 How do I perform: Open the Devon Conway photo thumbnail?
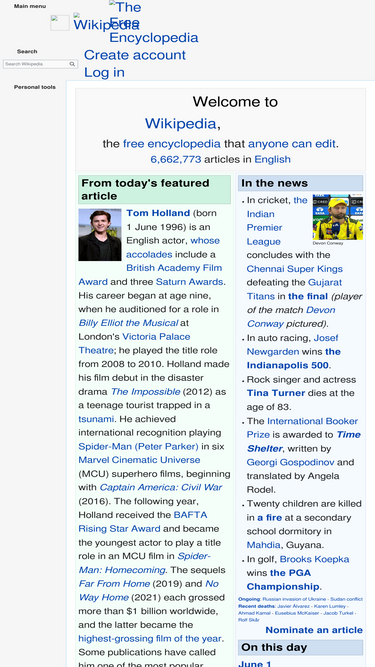(x=338, y=217)
